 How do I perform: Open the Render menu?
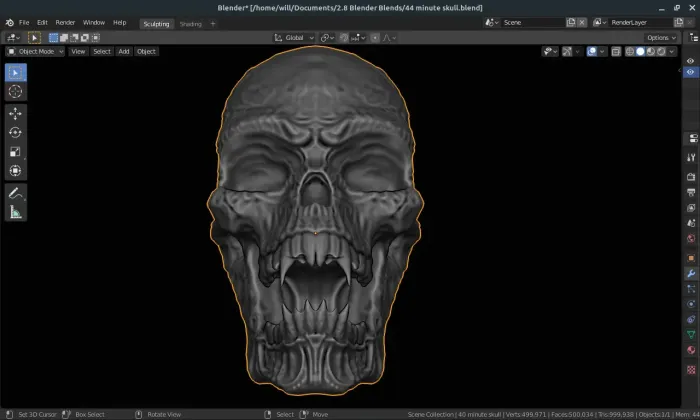click(x=65, y=22)
